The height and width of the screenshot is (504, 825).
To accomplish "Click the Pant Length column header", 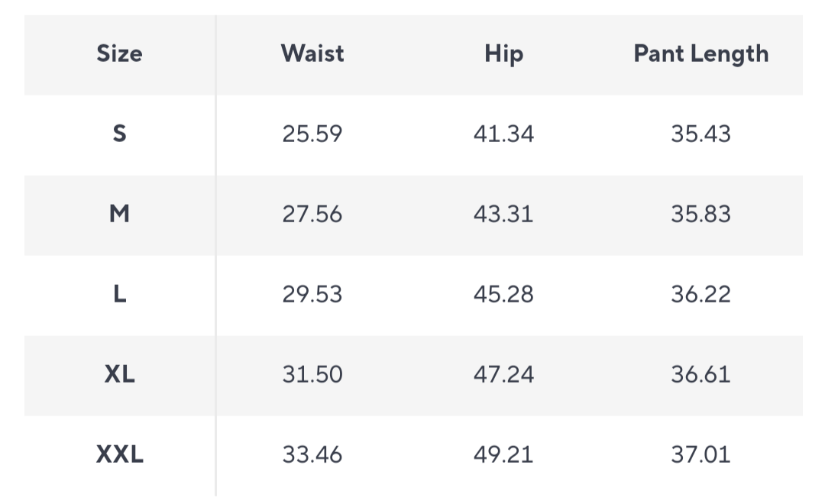I will 700,55.
